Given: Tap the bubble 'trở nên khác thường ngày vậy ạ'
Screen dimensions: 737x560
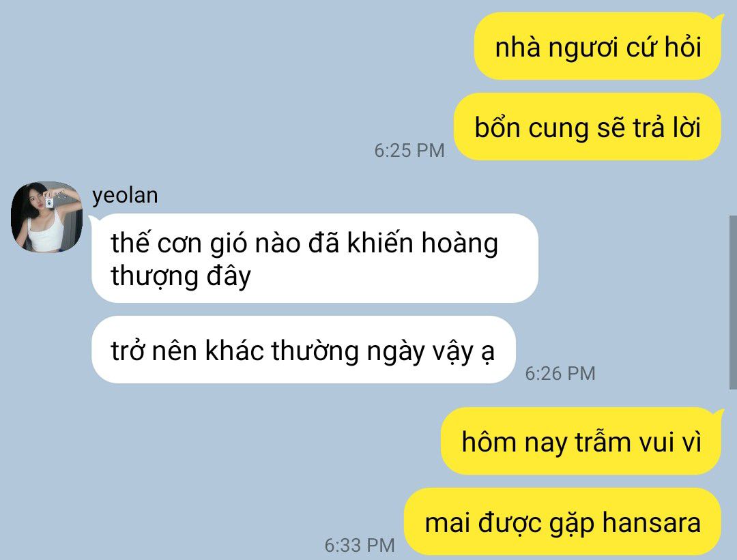Looking at the screenshot, I should [303, 350].
